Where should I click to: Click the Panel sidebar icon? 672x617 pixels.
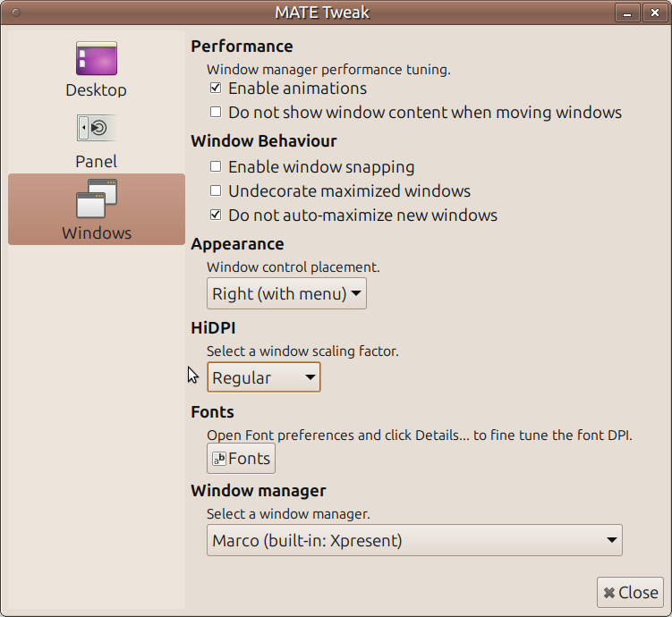(x=96, y=129)
